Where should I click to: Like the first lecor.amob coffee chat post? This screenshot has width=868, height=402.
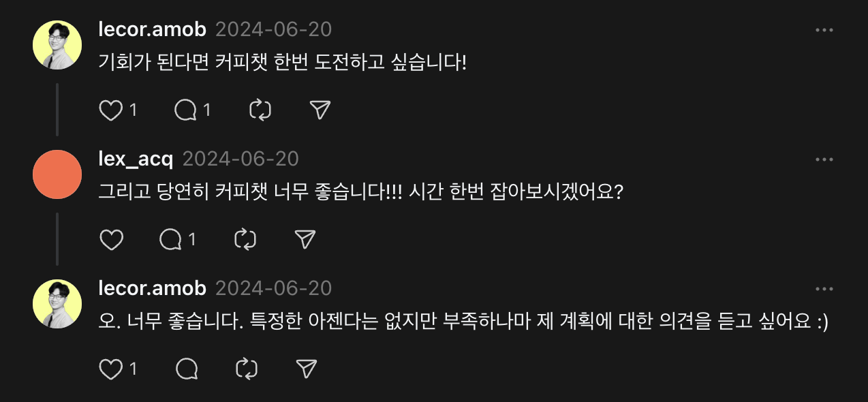[111, 110]
